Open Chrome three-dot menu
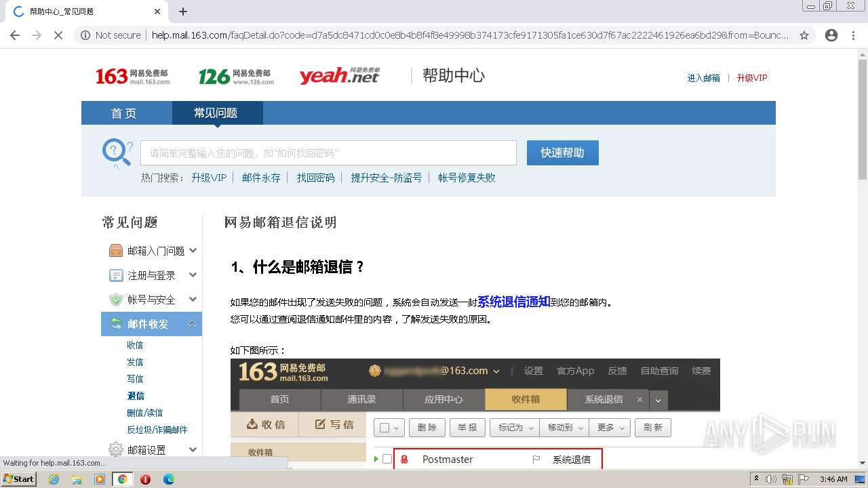The height and width of the screenshot is (488, 868). point(853,35)
